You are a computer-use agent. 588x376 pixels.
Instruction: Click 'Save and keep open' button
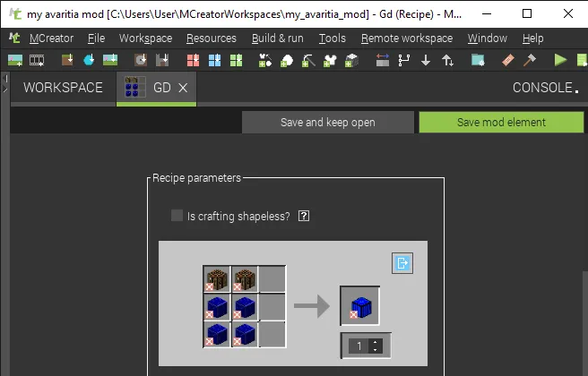pyautogui.click(x=328, y=122)
